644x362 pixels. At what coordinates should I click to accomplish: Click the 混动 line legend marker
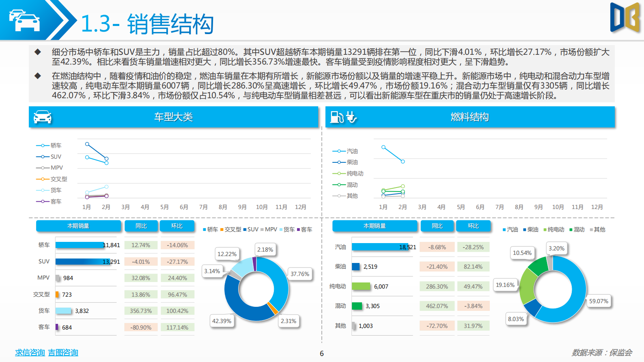coord(339,185)
